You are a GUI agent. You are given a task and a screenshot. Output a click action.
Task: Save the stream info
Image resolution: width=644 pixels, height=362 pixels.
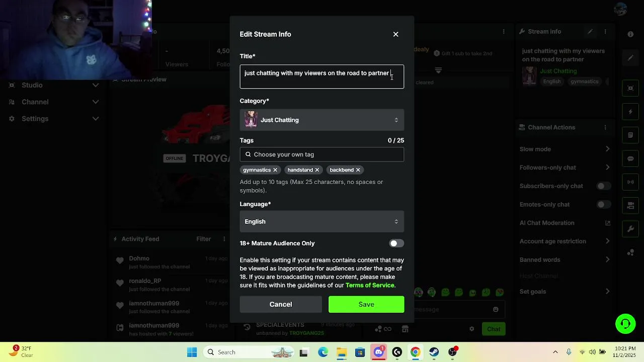[366, 304]
